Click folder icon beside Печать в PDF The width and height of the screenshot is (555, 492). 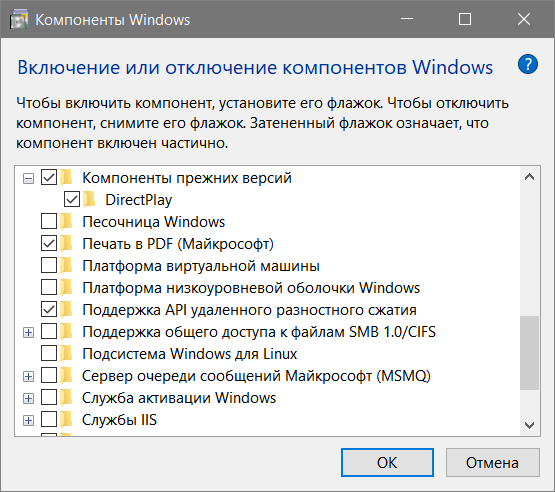pyautogui.click(x=67, y=244)
